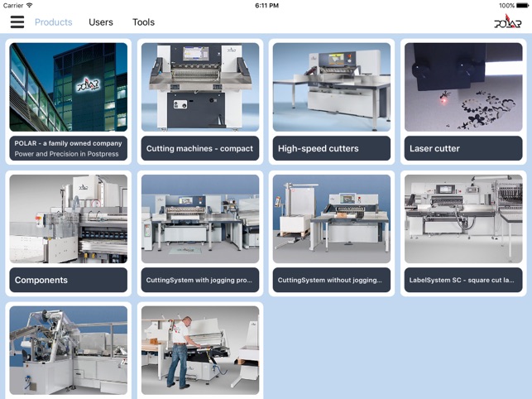Select the 'Laser cutter' label

tap(463, 148)
